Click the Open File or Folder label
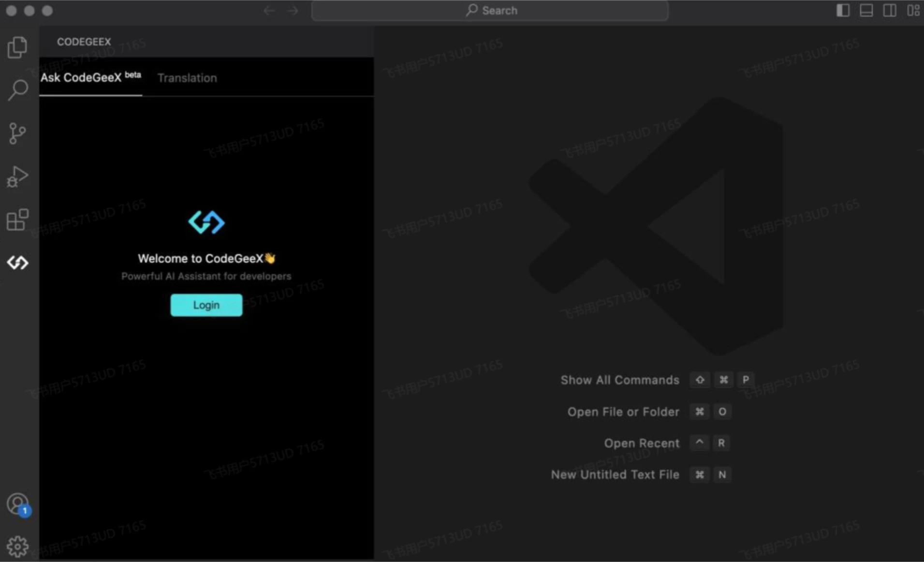The width and height of the screenshot is (924, 562). (x=623, y=412)
